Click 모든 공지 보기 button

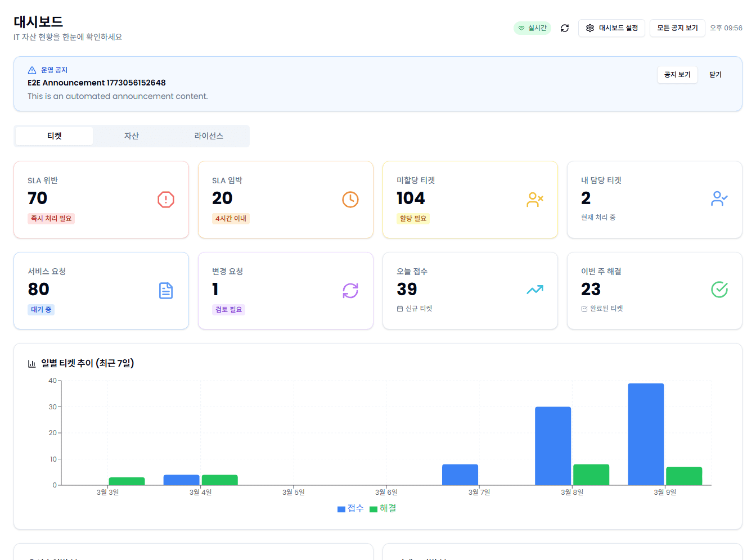677,28
